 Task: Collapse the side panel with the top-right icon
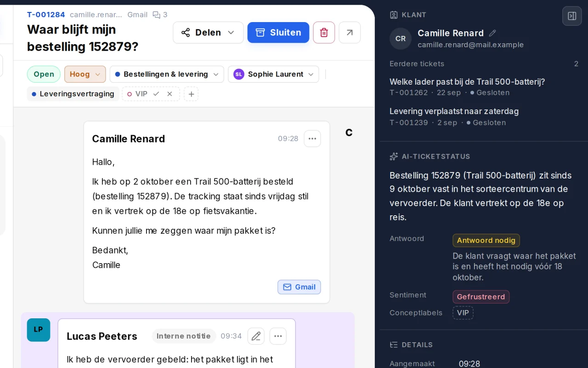pos(572,16)
